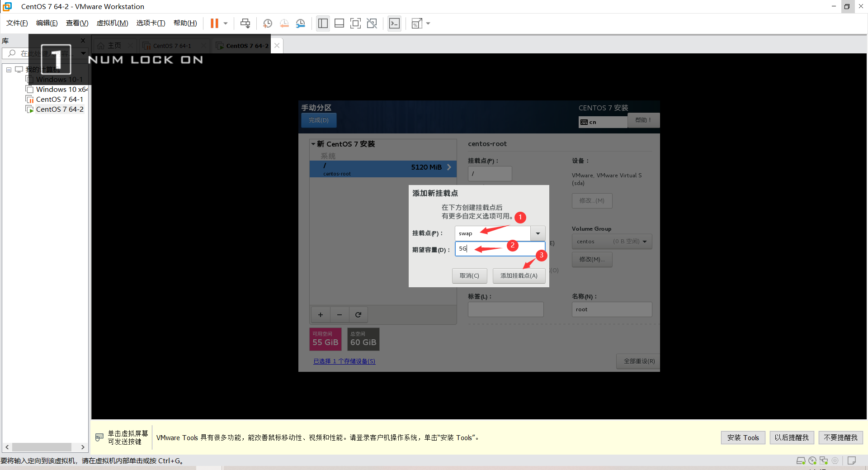
Task: Open the mount point dropdown arrow in dialog
Action: [x=538, y=233]
